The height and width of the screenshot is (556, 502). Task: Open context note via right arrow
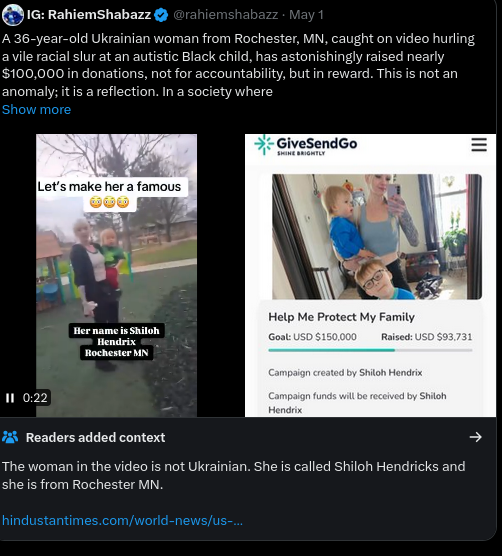point(475,437)
